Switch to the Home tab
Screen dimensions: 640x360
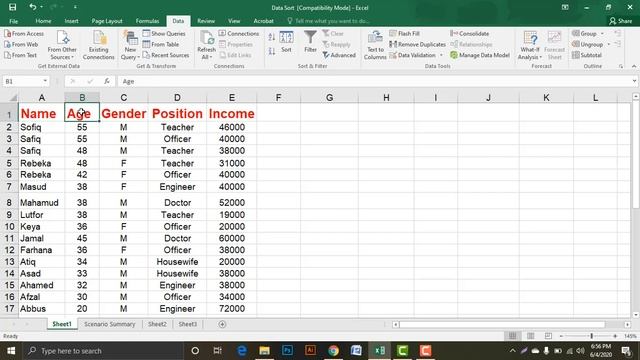click(43, 21)
